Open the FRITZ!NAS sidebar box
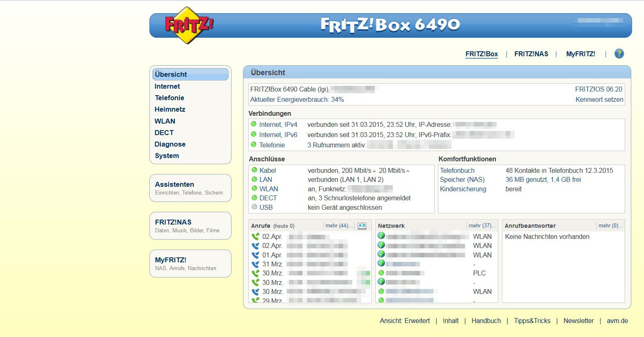The image size is (644, 337). click(x=190, y=226)
